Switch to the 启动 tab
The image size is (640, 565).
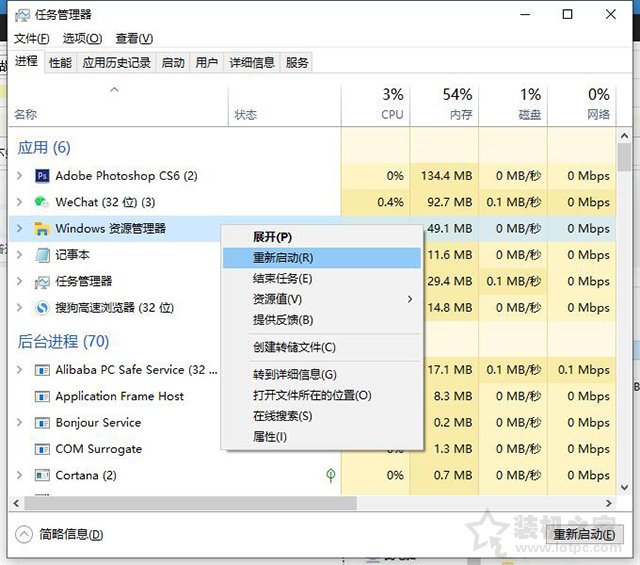click(173, 62)
